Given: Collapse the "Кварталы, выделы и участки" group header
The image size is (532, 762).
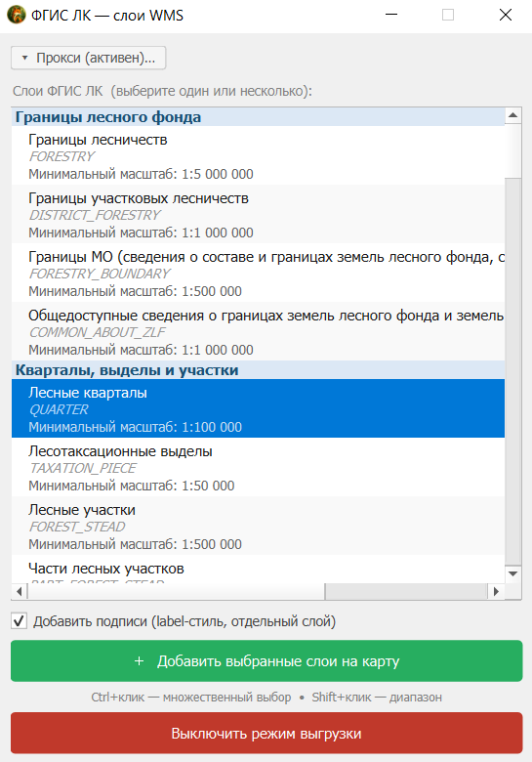Looking at the screenshot, I should click(259, 370).
